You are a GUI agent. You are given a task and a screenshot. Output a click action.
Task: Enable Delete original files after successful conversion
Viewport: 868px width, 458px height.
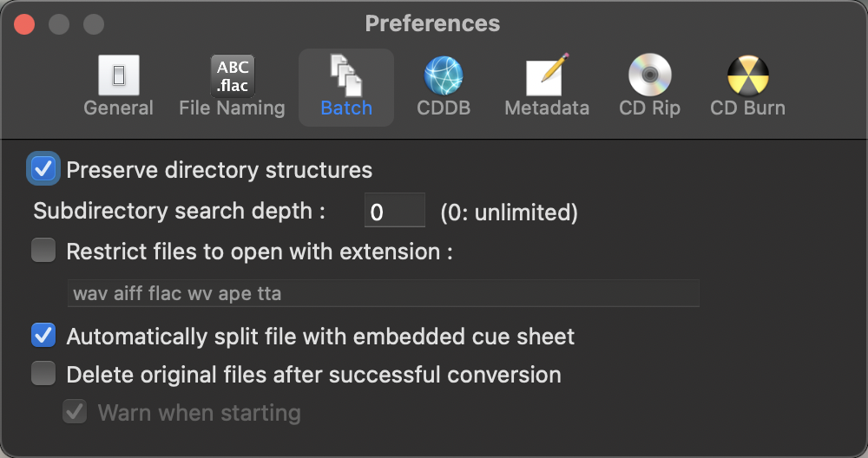tap(43, 374)
